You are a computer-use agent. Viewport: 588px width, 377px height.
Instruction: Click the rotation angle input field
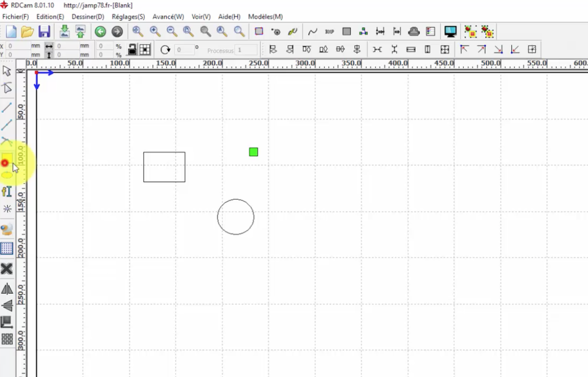(184, 50)
